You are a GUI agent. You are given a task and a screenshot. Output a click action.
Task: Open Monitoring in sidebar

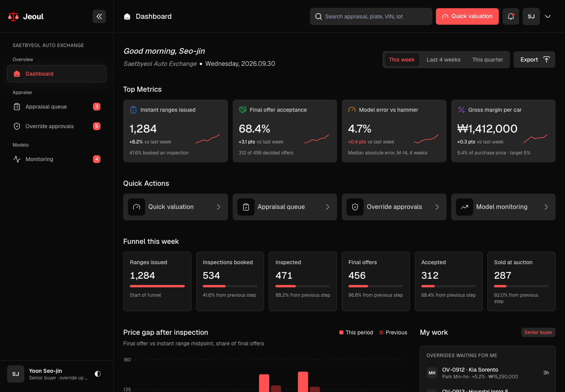pyautogui.click(x=57, y=159)
